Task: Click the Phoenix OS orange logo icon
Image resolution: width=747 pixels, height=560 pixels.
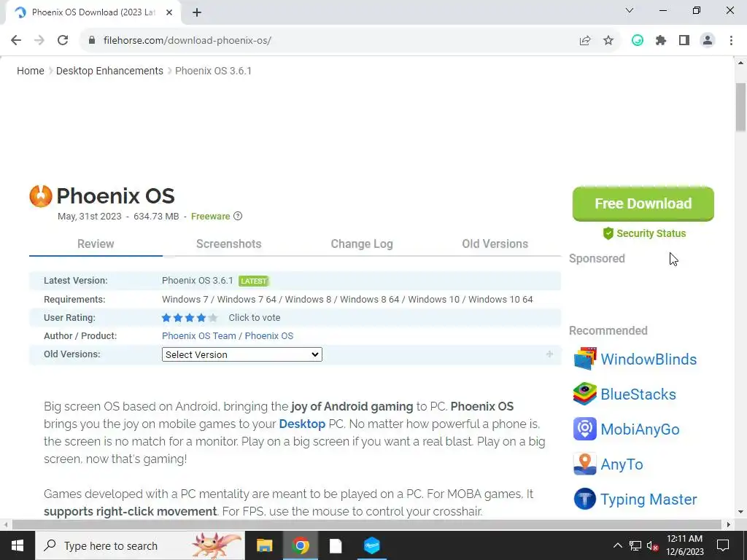Action: coord(41,196)
